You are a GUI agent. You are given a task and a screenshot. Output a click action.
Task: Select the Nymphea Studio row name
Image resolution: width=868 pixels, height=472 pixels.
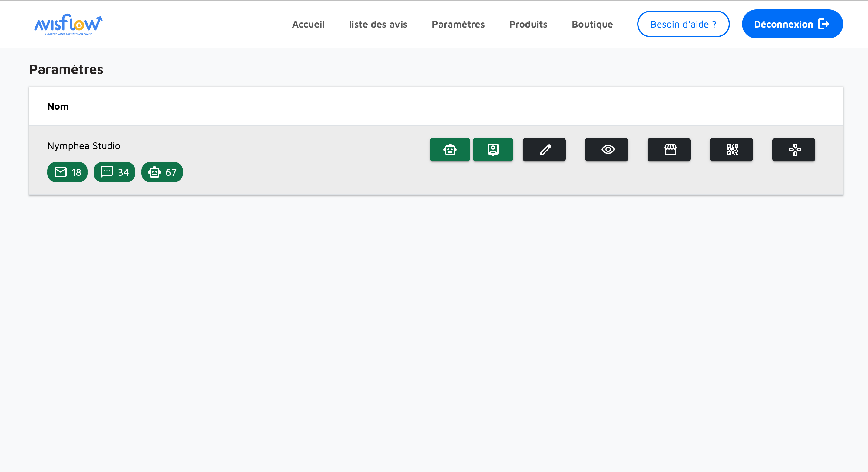(84, 146)
